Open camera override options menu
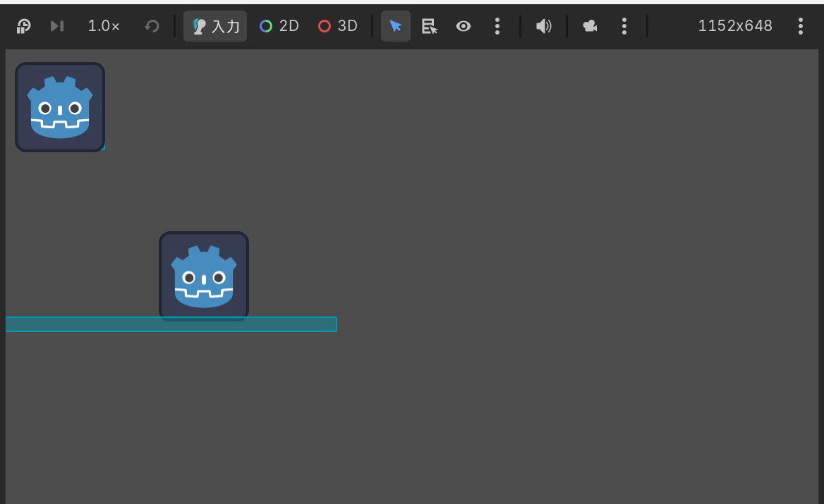 pyautogui.click(x=624, y=25)
